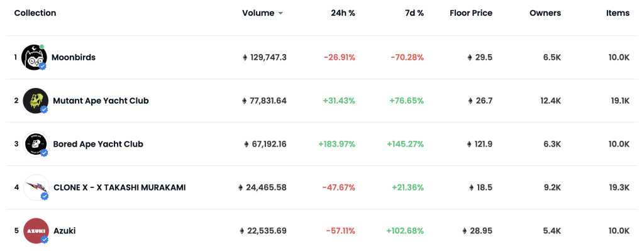Viewport: 644px width, 251px height.
Task: Open CLONE X - X TAKASHI MURAKAMI link
Action: click(x=119, y=187)
